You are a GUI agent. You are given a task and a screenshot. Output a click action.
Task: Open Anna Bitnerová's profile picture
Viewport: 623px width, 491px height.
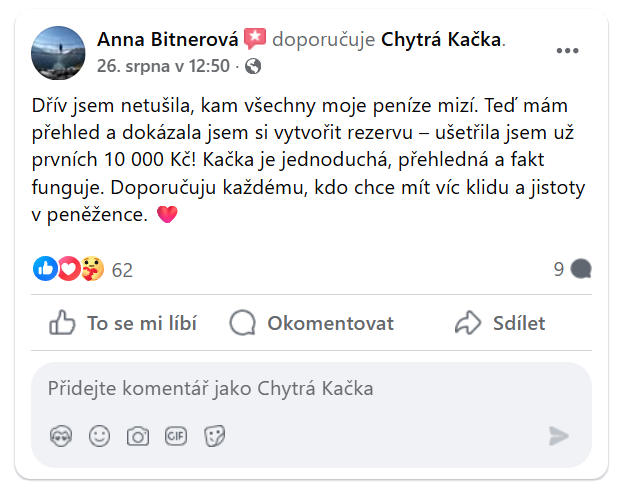[59, 52]
